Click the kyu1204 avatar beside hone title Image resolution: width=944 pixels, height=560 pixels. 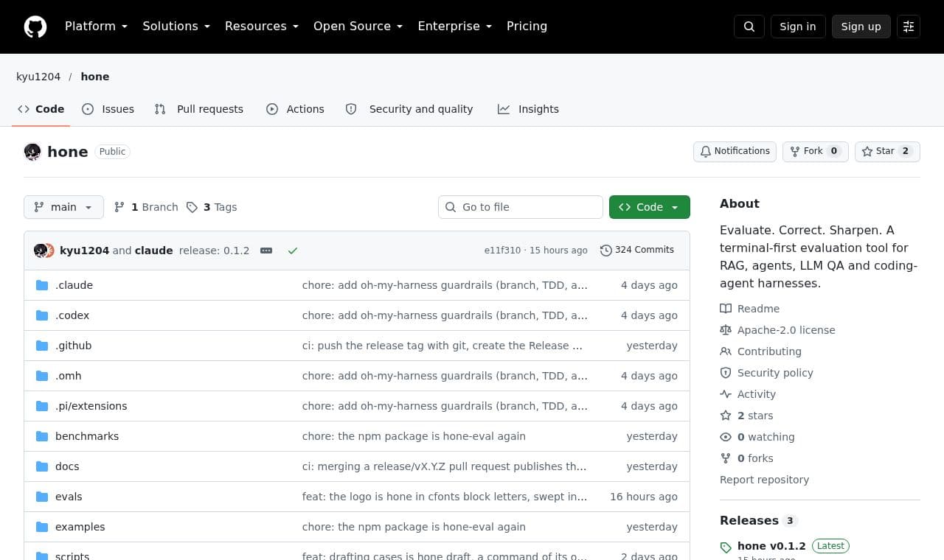pos(32,152)
